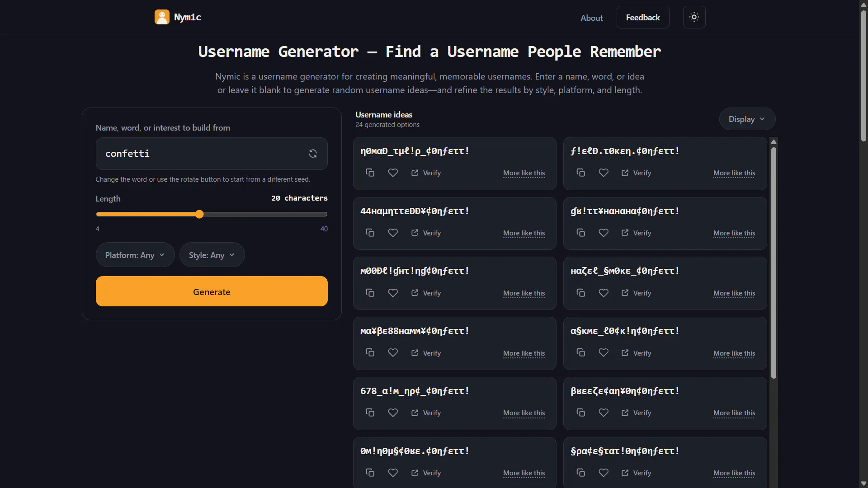
Task: Click More like this for нαζεℓ_§м0κε_¢0ηƒεττ!
Action: coord(734,293)
